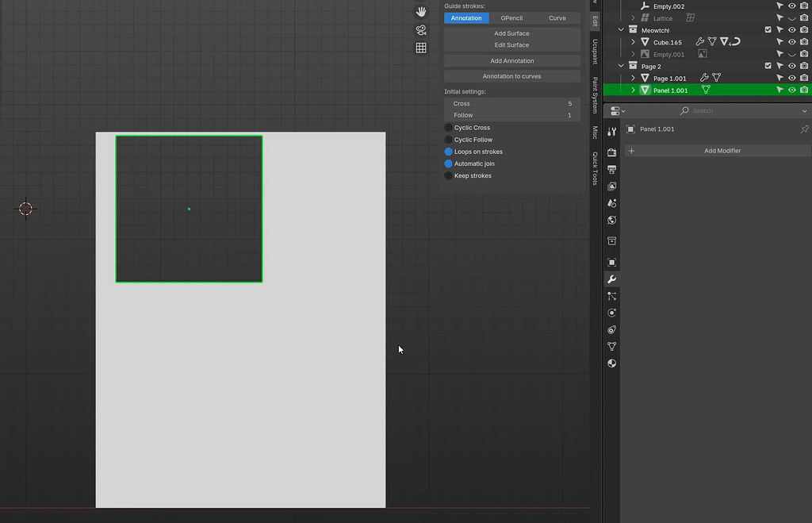The height and width of the screenshot is (523, 812).
Task: Click Add Annotation button
Action: 511,60
